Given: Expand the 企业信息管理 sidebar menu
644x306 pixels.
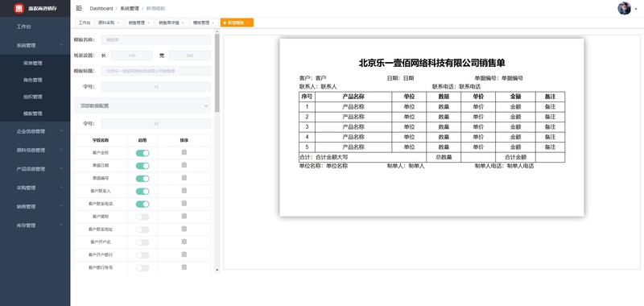Looking at the screenshot, I should point(35,131).
